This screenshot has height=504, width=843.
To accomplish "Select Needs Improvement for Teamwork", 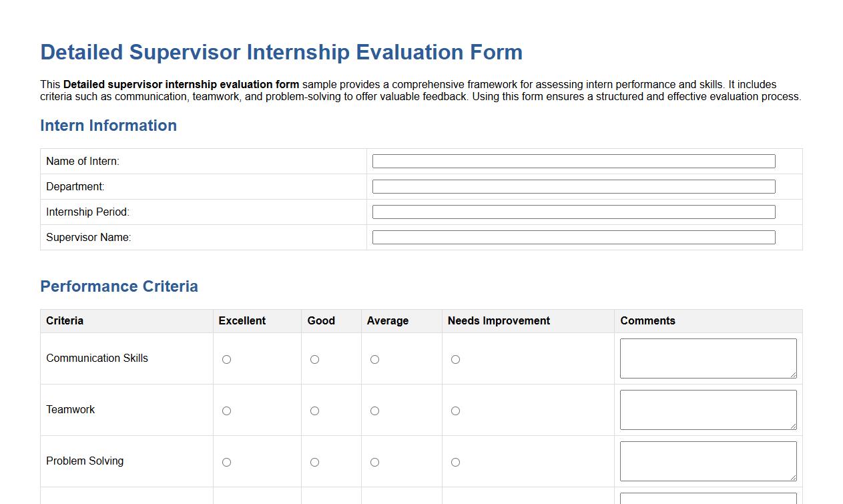I will (455, 411).
